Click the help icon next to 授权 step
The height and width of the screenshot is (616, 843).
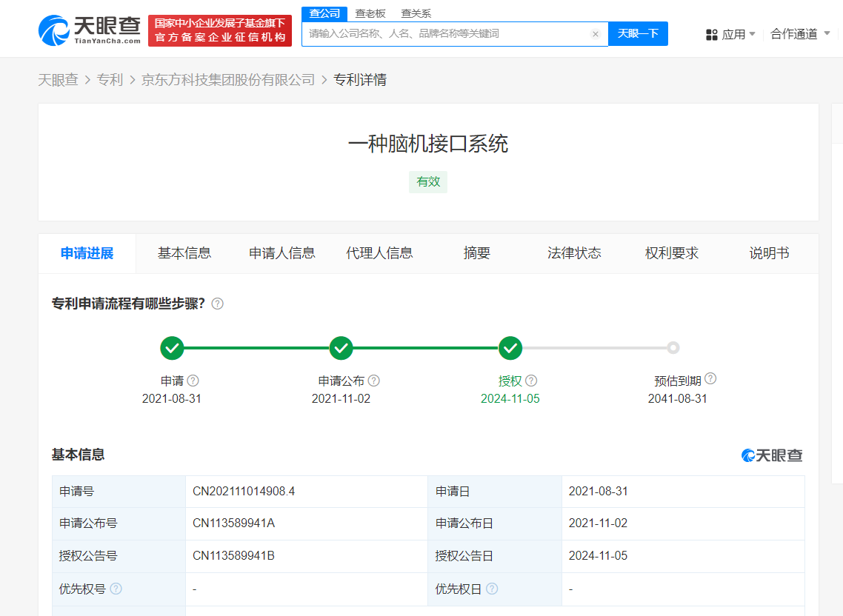(531, 381)
